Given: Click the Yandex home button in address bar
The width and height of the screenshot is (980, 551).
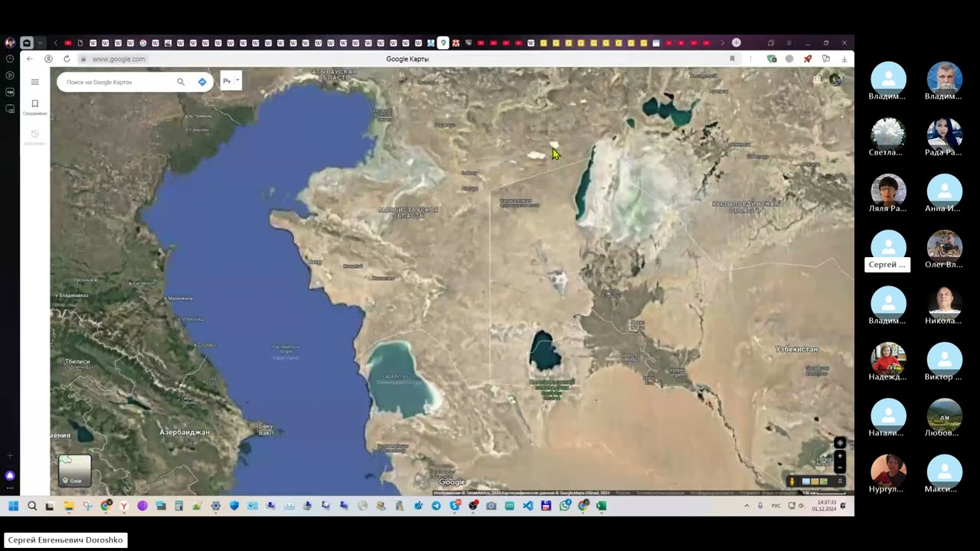Looking at the screenshot, I should 48,59.
